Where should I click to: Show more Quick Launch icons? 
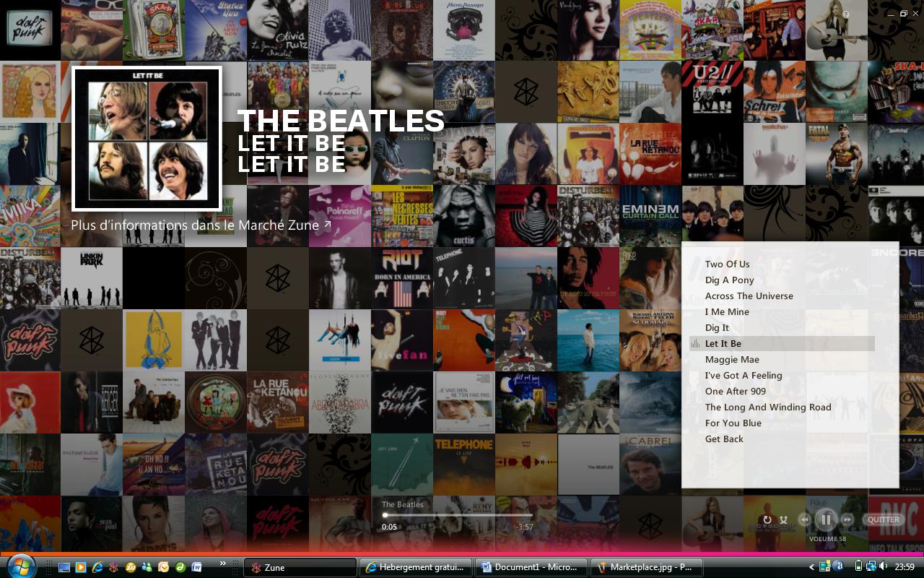click(223, 564)
